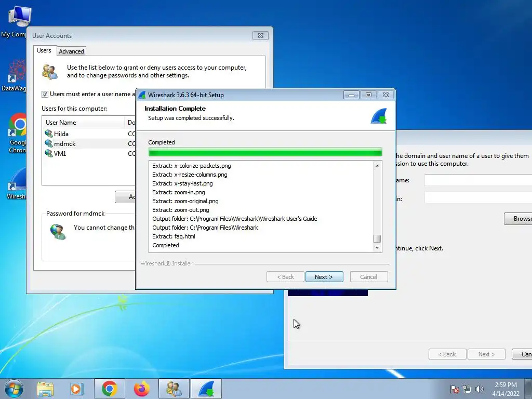Open Windows Media Player from the taskbar
This screenshot has height=399, width=532.
77,389
